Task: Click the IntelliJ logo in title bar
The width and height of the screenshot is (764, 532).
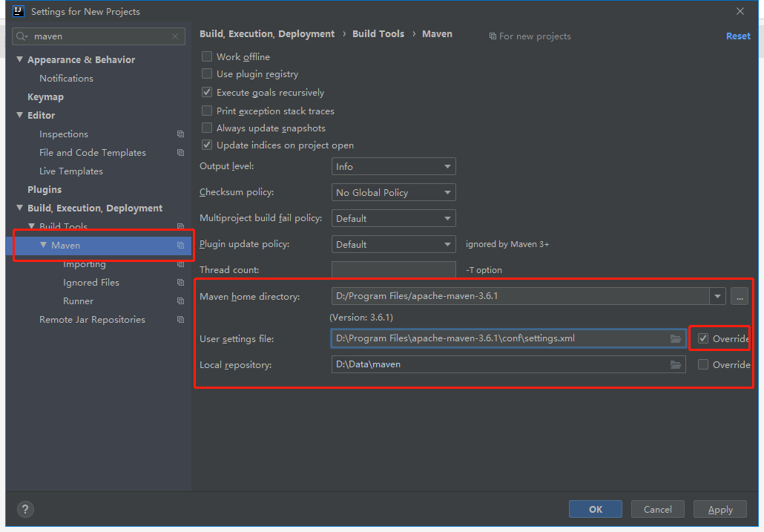Action: [18, 11]
